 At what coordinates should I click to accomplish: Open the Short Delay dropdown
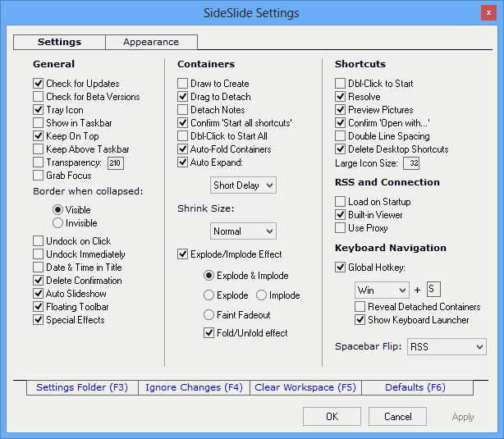tap(244, 185)
